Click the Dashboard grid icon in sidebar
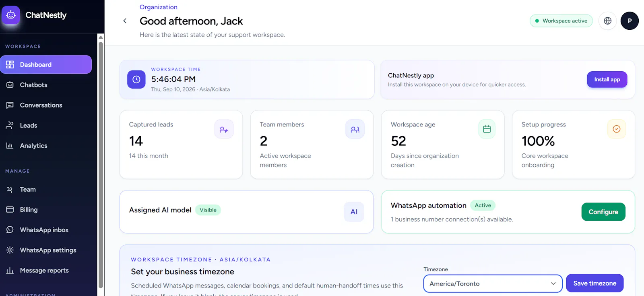Viewport: 644px width, 296px height. pyautogui.click(x=10, y=64)
